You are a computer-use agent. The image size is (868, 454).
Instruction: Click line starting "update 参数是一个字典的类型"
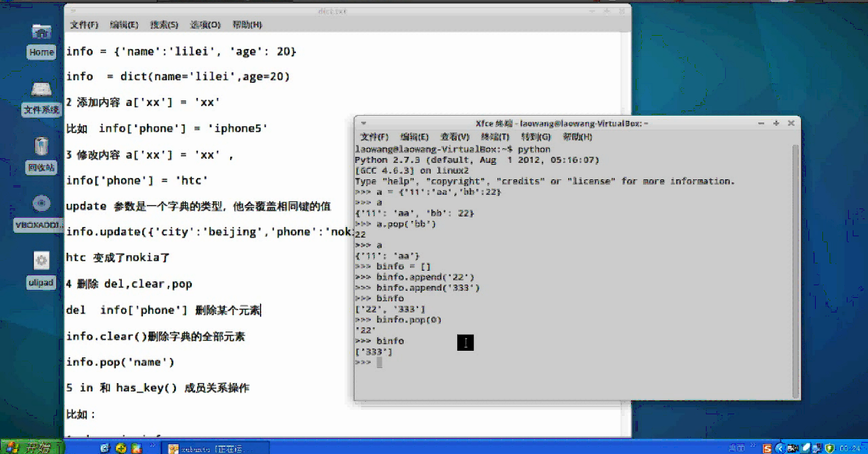198,206
